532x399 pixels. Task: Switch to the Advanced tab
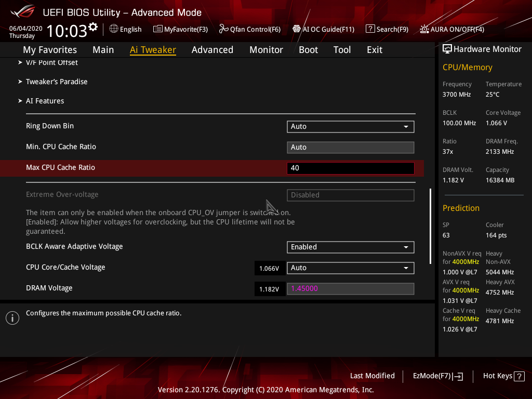pos(212,49)
